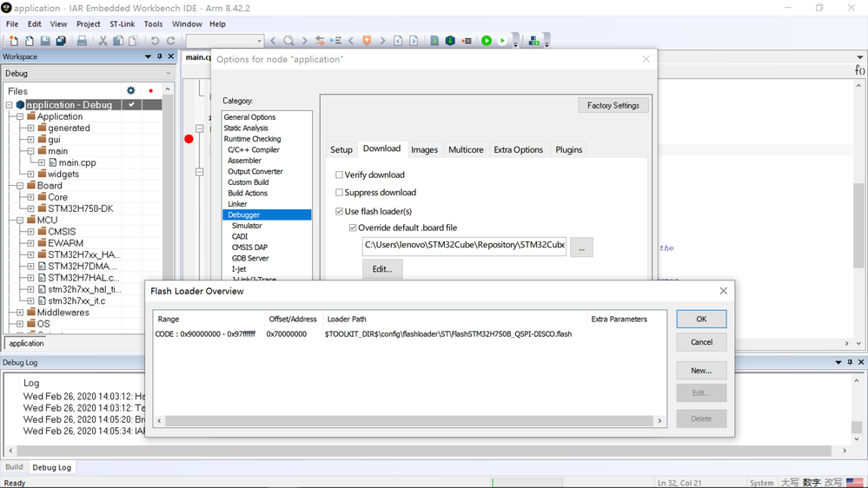Click the Undo arrow icon
The image size is (868, 488).
155,41
